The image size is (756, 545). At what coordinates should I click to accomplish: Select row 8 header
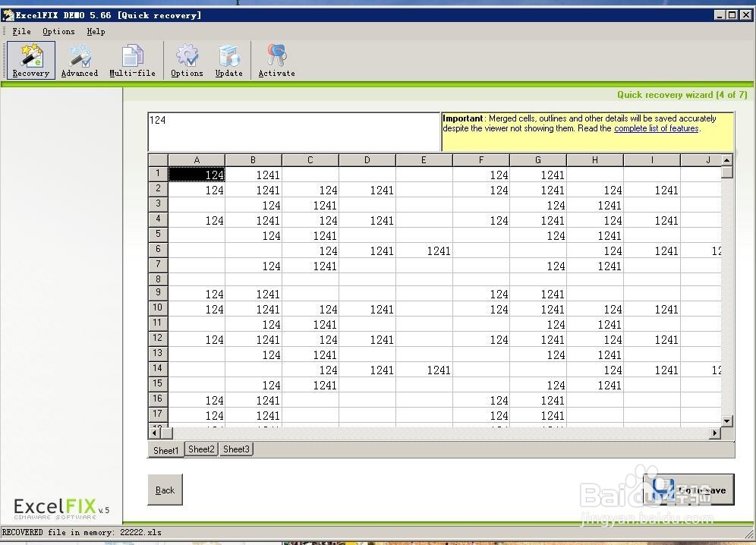click(158, 279)
